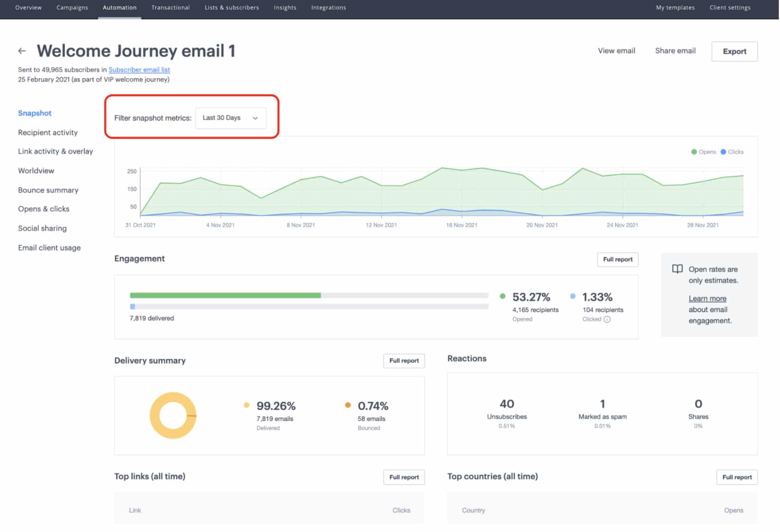Open Link activity & overlay report
The width and height of the screenshot is (780, 532).
click(55, 151)
